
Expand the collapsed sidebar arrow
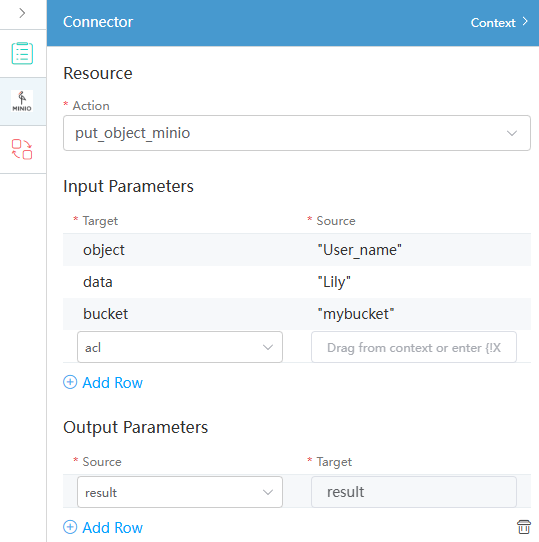(x=22, y=13)
